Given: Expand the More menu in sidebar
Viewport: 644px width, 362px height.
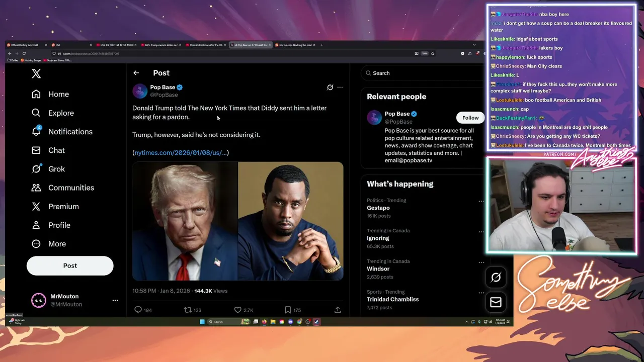Looking at the screenshot, I should tap(48, 244).
